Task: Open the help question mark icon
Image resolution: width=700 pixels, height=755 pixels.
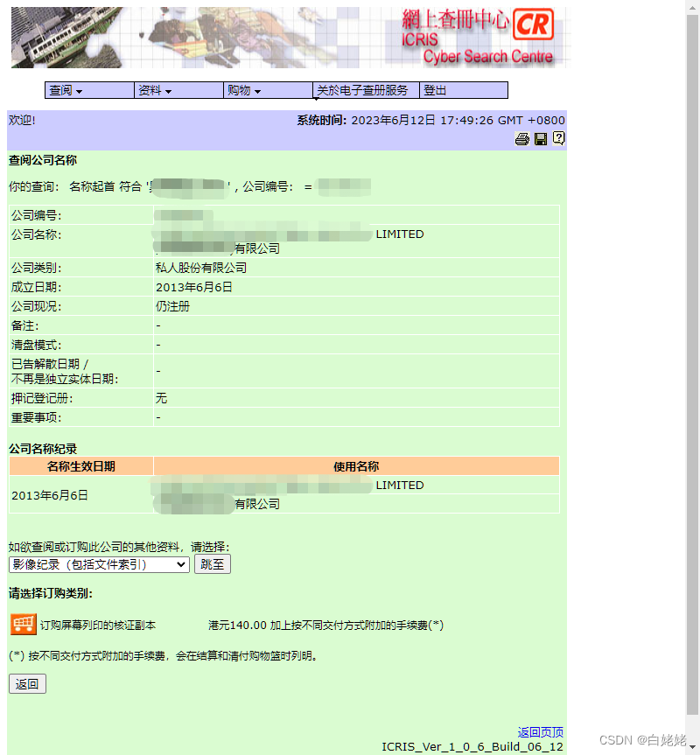Action: tap(558, 139)
